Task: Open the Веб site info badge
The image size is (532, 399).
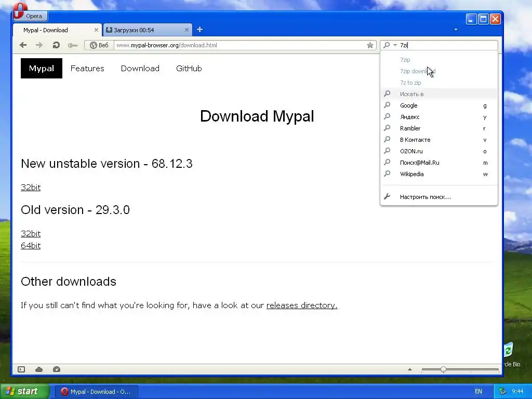Action: click(x=99, y=45)
